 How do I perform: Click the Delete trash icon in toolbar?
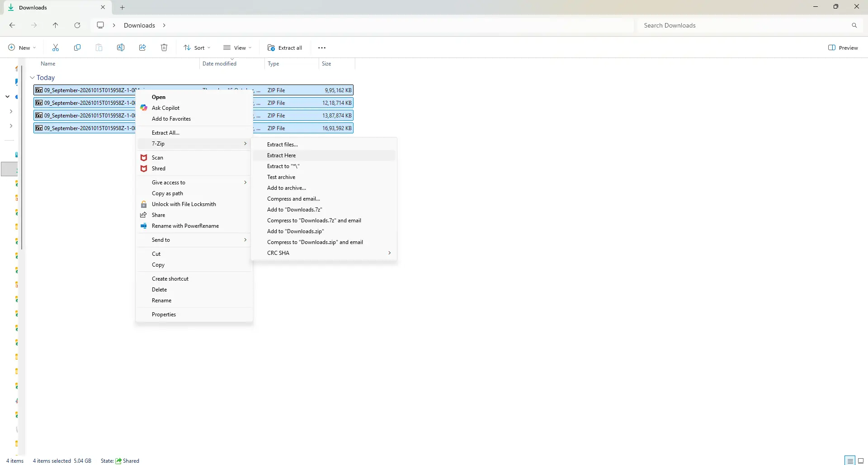[164, 48]
